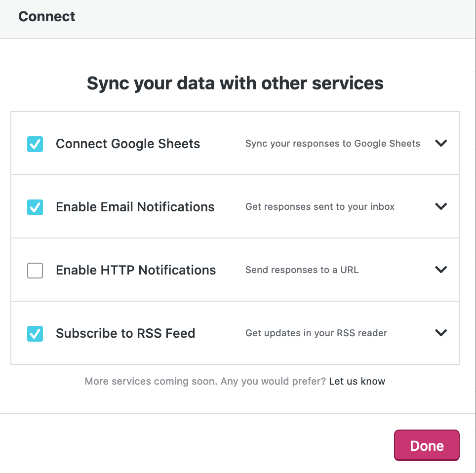The image size is (476, 473).
Task: Click the Done button
Action: coord(427,446)
